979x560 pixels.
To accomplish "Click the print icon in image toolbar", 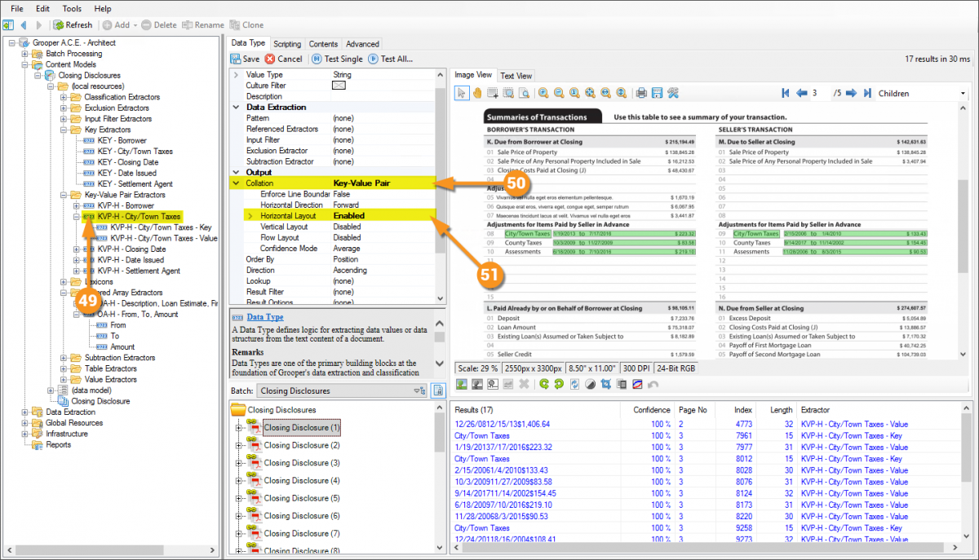I will (642, 93).
